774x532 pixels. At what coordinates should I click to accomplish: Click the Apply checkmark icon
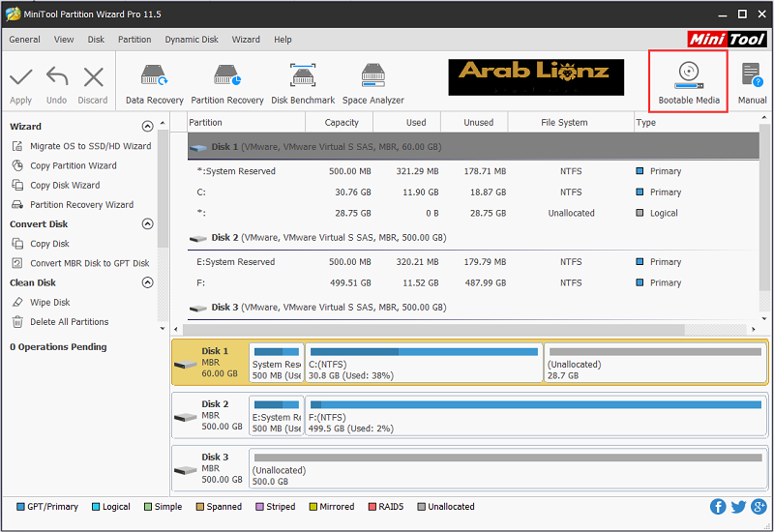(20, 77)
